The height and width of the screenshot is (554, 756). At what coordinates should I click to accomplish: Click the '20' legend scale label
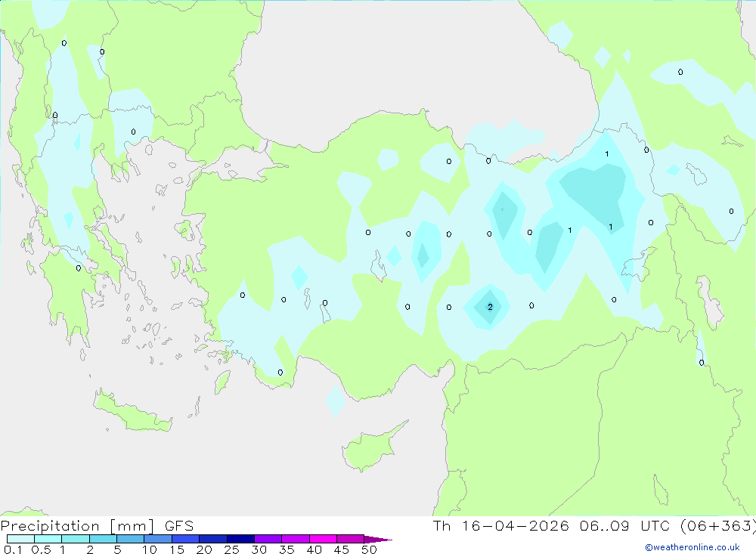pos(204,549)
